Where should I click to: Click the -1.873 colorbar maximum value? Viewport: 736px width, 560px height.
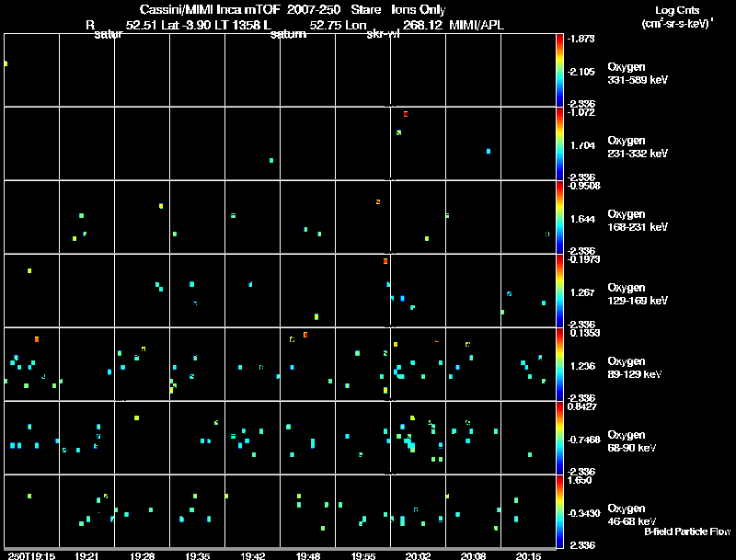point(581,39)
